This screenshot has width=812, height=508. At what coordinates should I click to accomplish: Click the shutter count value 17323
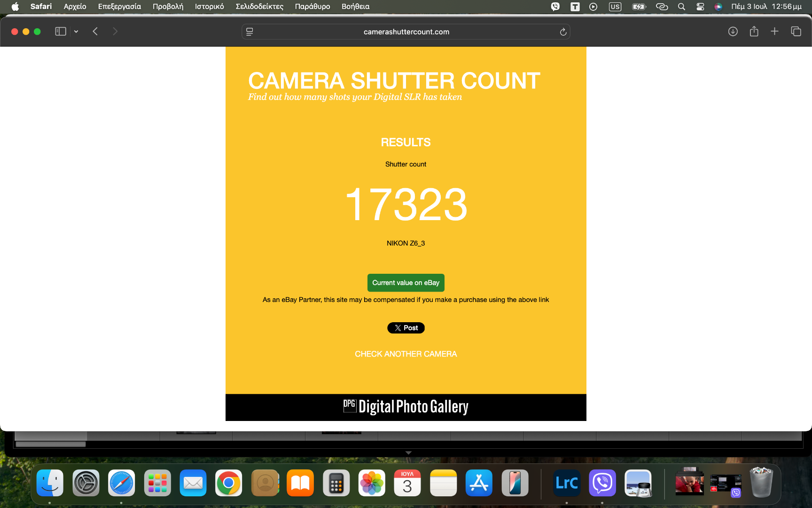click(x=406, y=204)
